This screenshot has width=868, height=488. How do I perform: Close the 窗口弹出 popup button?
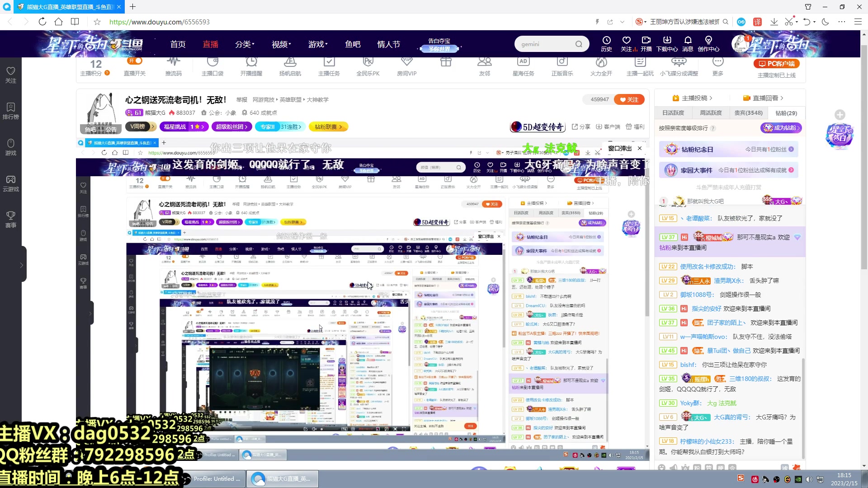point(640,148)
